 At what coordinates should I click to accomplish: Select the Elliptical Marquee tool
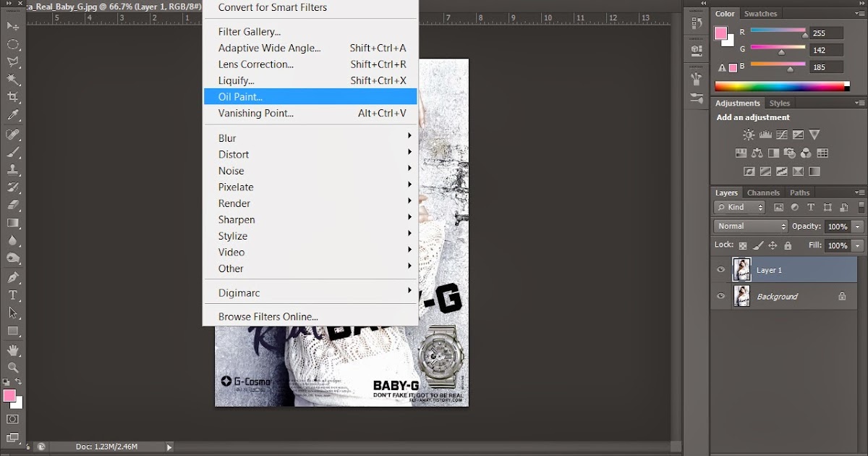click(x=13, y=44)
